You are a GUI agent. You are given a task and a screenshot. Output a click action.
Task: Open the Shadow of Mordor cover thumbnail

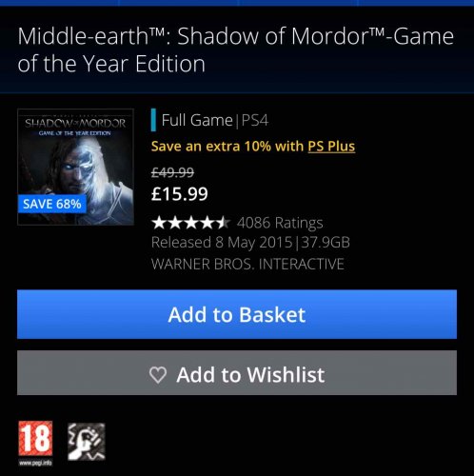[75, 167]
